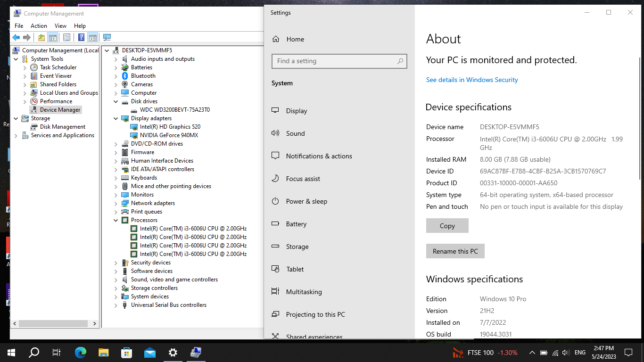The height and width of the screenshot is (362, 644).
Task: Open the action center notification icon
Action: (628, 352)
